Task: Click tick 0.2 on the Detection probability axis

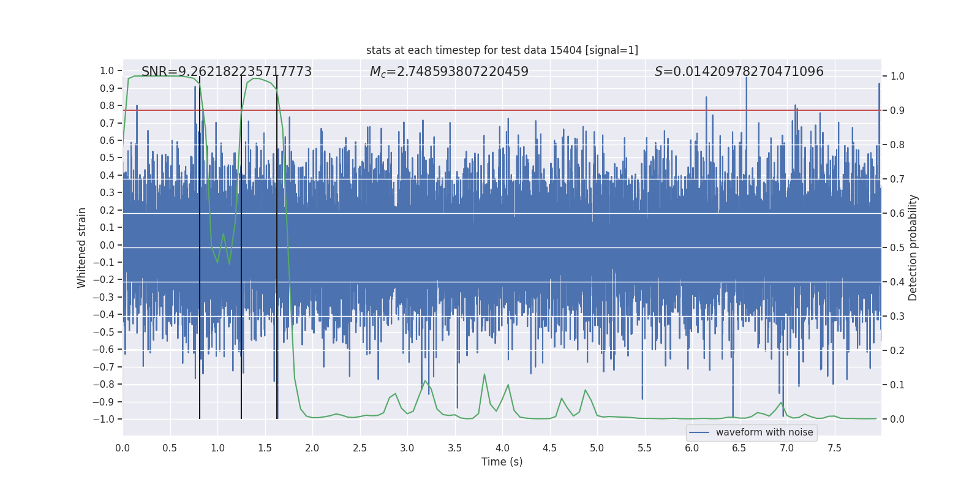Action: click(897, 351)
